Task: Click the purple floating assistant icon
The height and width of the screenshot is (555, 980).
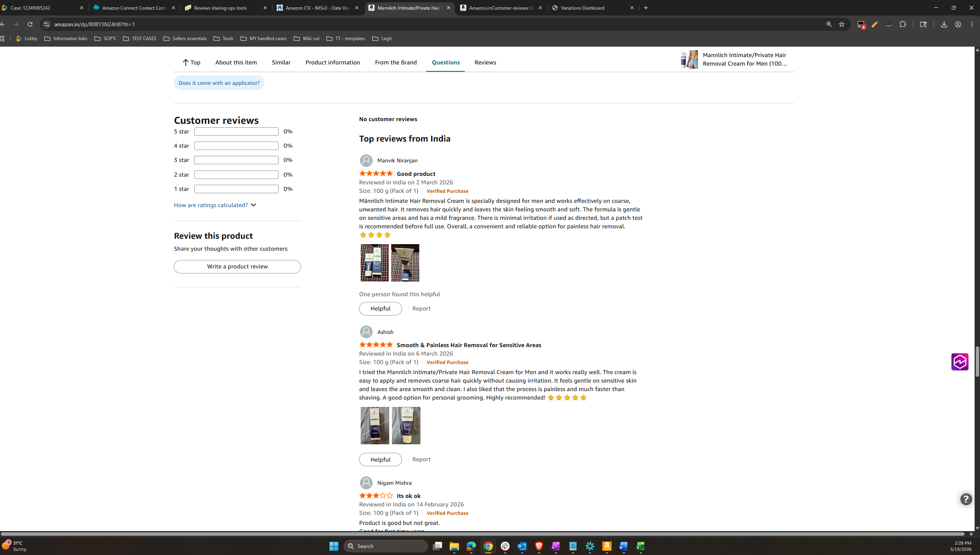Action: point(960,362)
